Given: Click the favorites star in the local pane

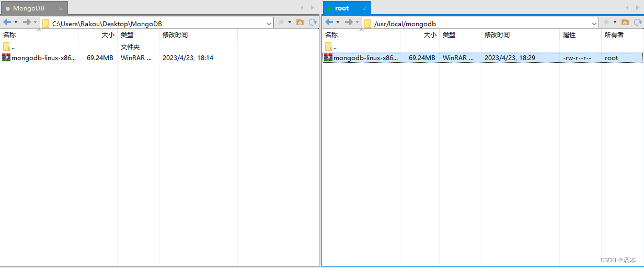Looking at the screenshot, I should [281, 22].
